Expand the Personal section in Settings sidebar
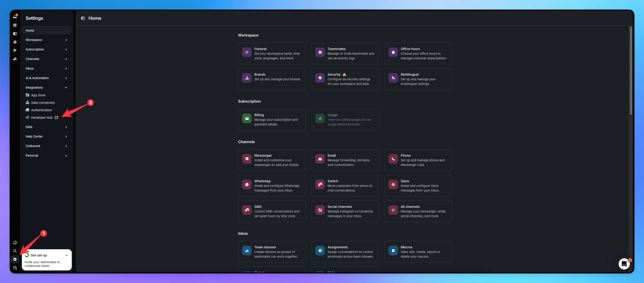The width and height of the screenshot is (644, 283). pos(47,155)
